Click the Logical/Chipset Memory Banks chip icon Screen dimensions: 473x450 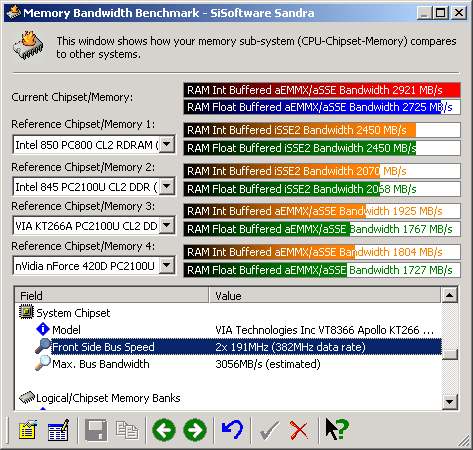pyautogui.click(x=27, y=397)
